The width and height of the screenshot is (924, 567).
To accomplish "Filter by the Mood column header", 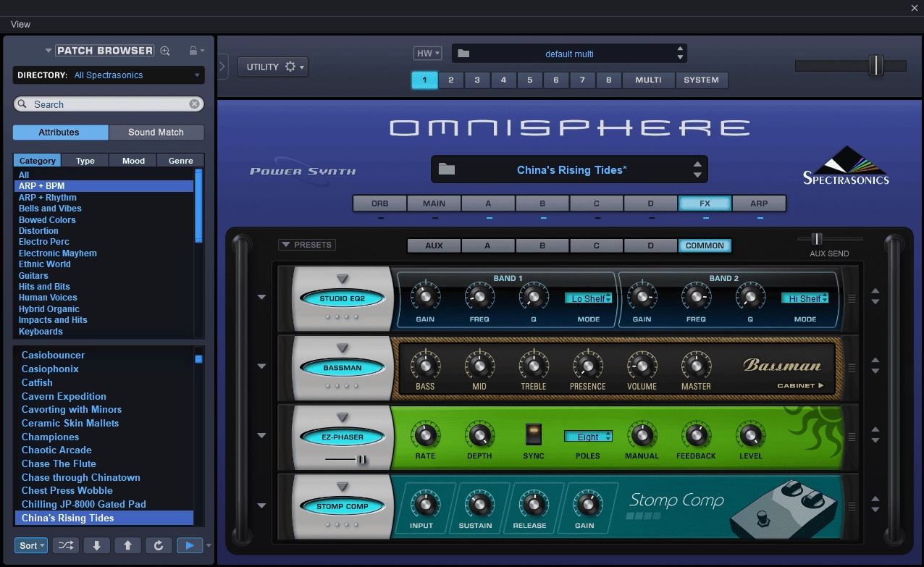I will 133,161.
